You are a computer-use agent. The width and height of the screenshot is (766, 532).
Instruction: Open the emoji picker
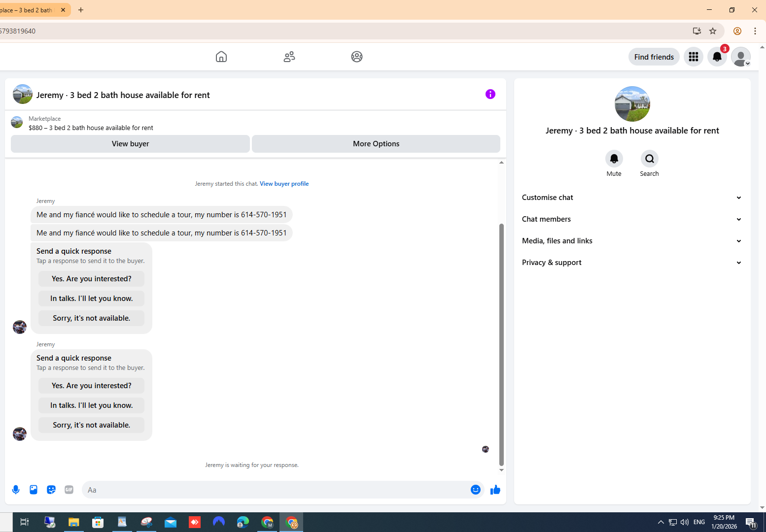[x=476, y=490]
